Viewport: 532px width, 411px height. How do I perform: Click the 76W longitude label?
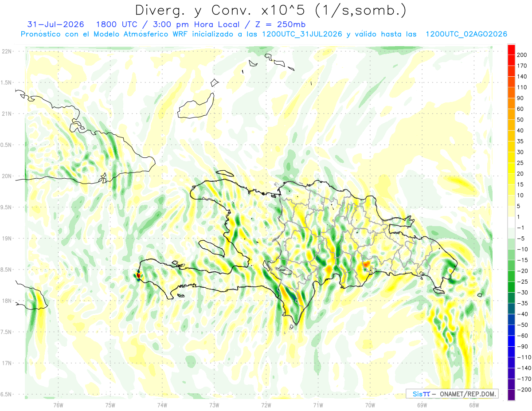[58, 404]
